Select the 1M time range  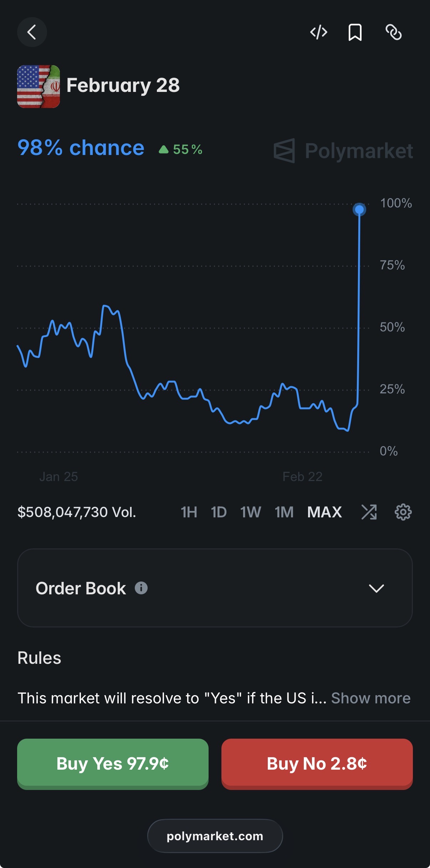[284, 512]
